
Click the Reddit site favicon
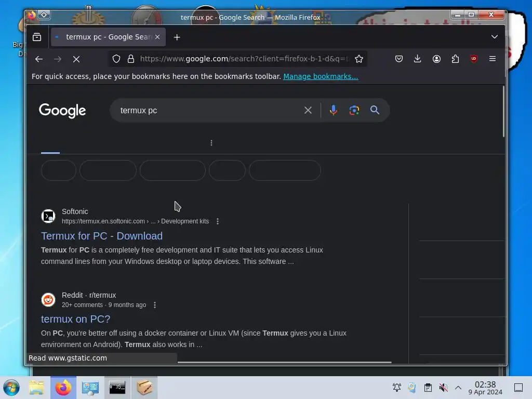click(48, 300)
